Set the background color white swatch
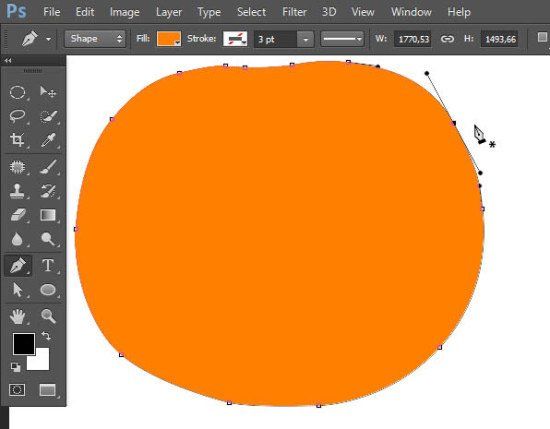Viewport: 550px width, 429px height. [41, 362]
